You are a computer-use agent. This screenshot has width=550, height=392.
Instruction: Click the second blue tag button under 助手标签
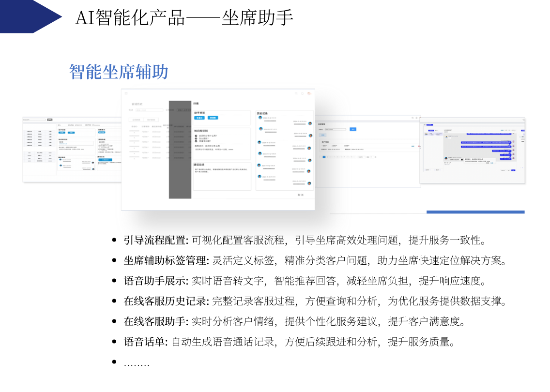[x=213, y=118]
